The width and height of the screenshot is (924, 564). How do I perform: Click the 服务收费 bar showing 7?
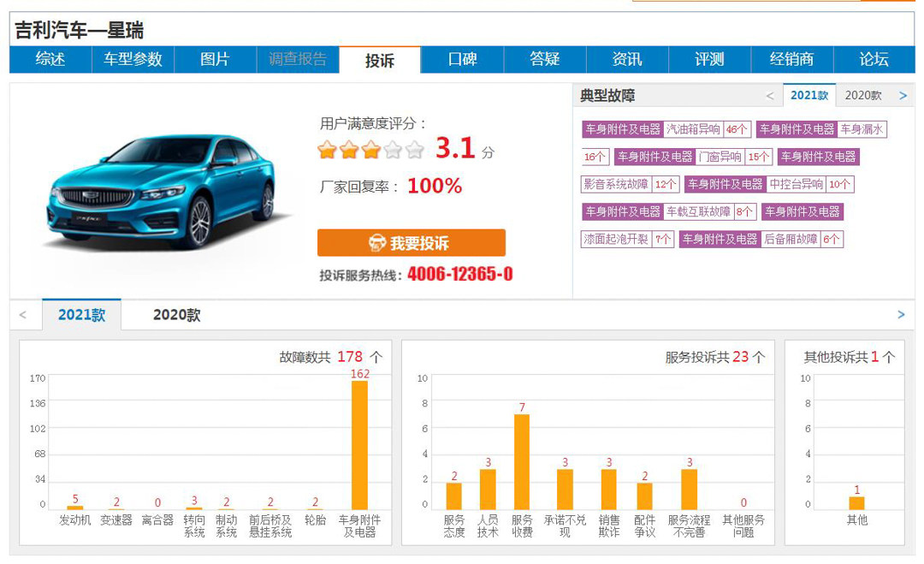(522, 462)
